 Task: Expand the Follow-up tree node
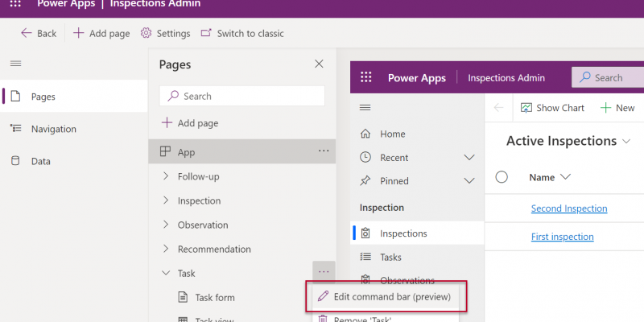coord(166,176)
